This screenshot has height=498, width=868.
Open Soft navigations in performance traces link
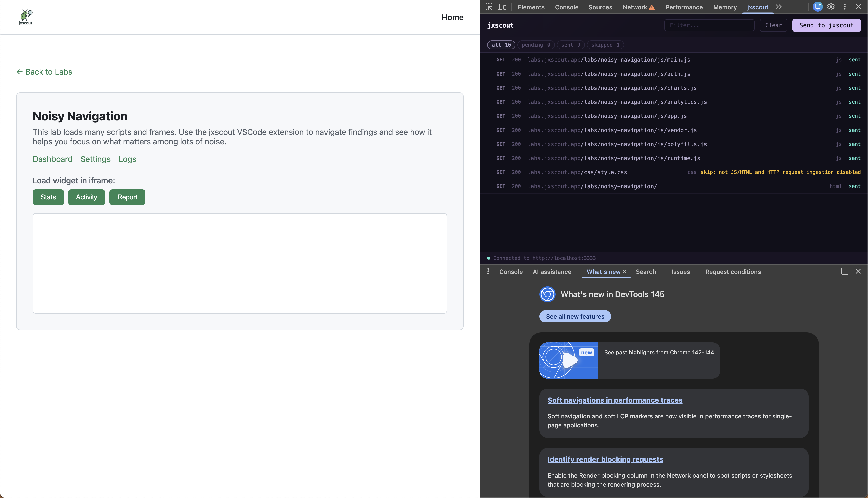tap(615, 400)
